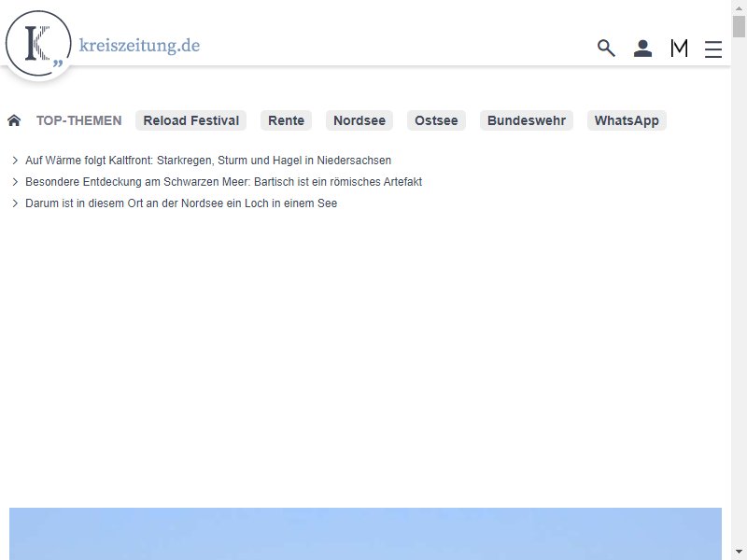The image size is (747, 560).
Task: Click the scrollbar up arrow
Action: click(739, 7)
